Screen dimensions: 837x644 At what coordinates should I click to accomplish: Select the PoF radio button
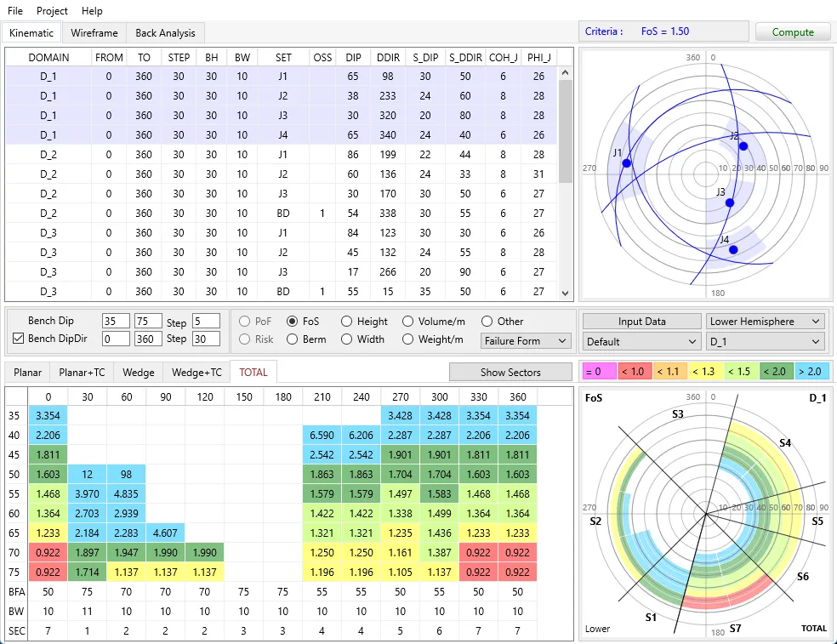point(244,322)
